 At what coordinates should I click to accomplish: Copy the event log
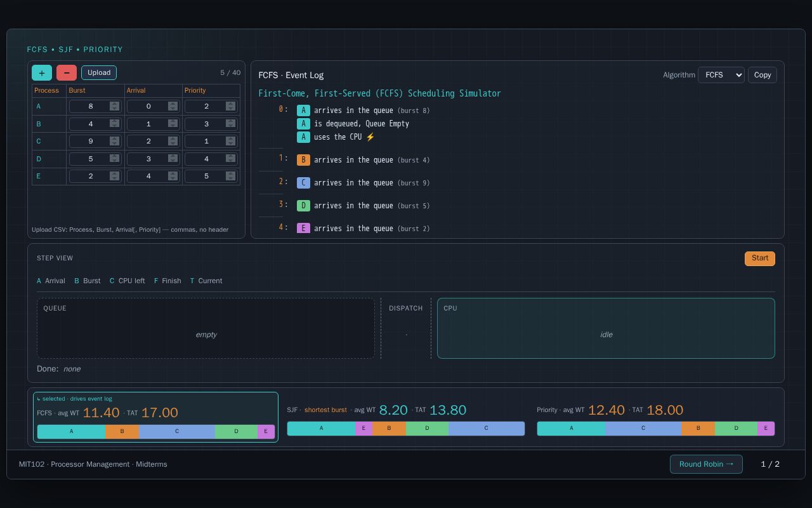(x=763, y=75)
